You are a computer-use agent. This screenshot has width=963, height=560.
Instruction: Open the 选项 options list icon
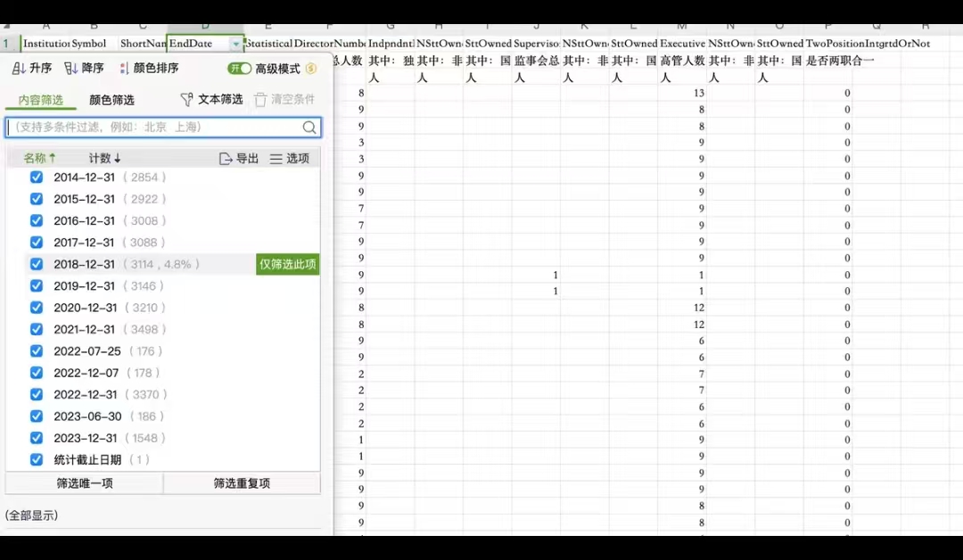coord(276,159)
